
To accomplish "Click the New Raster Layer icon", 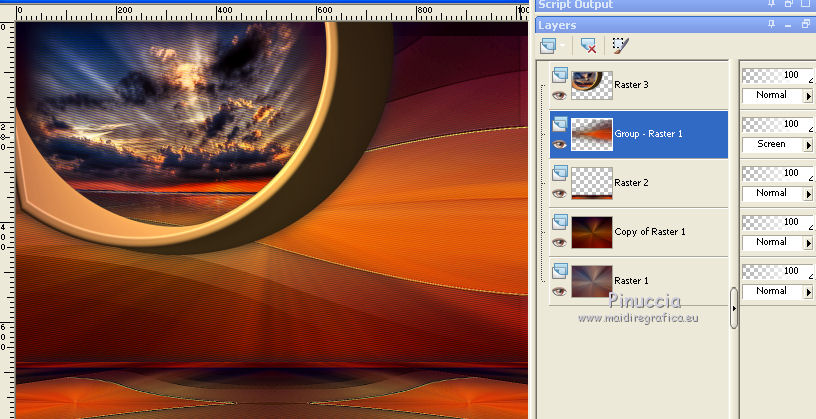I will (548, 46).
